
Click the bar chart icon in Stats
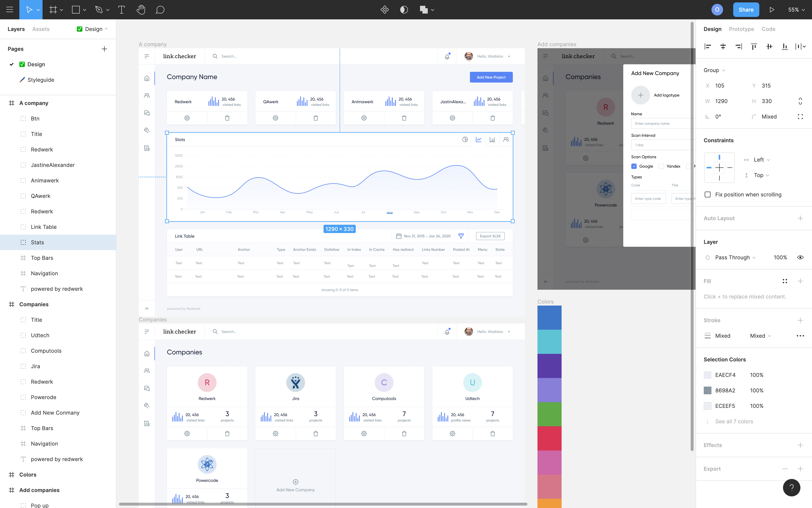click(x=492, y=139)
